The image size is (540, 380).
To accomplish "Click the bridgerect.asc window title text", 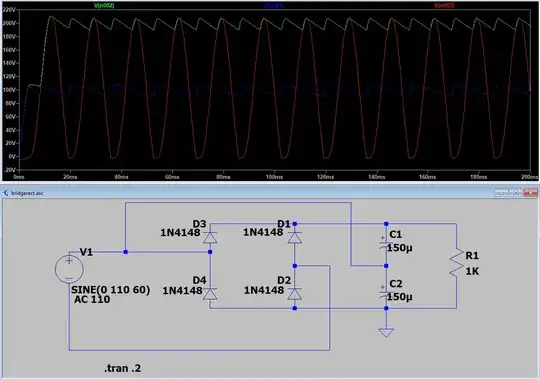I will [x=27, y=193].
